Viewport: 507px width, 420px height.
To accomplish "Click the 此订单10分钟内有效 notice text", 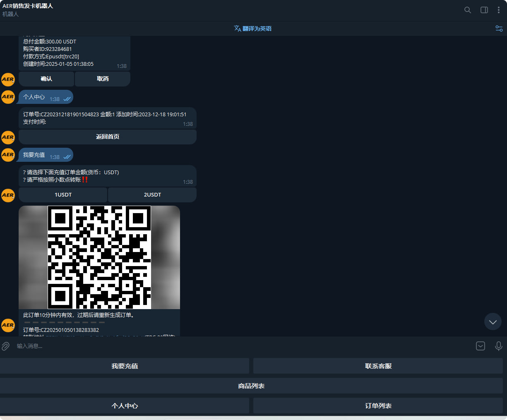I will click(79, 315).
